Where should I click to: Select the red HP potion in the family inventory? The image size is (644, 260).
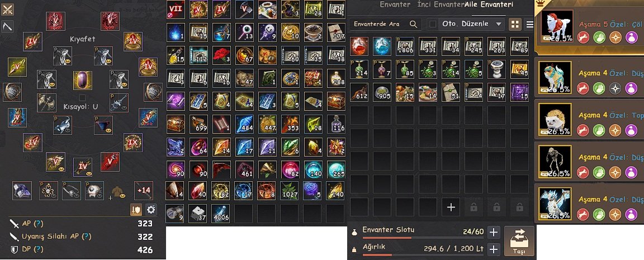(x=359, y=46)
